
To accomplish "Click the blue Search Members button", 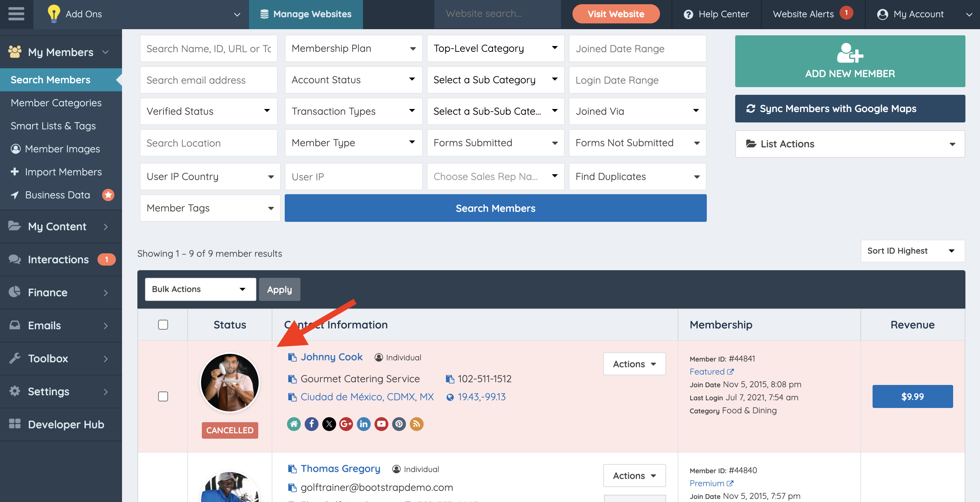I will (495, 208).
